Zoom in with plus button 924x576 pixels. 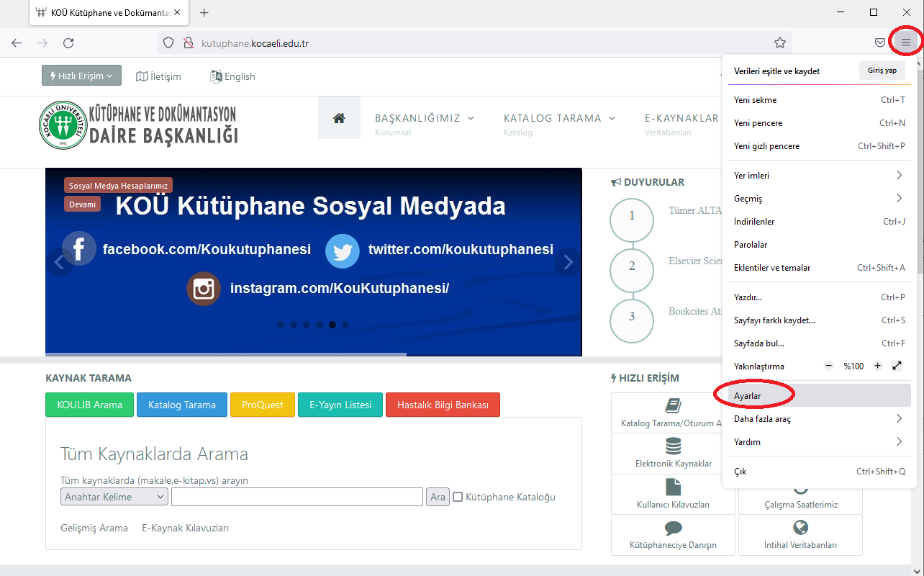[877, 366]
